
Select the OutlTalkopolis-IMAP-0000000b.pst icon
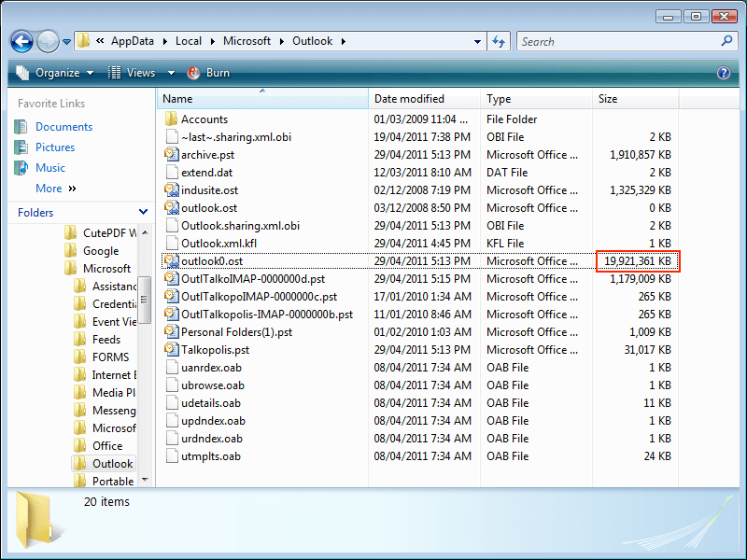tap(172, 315)
